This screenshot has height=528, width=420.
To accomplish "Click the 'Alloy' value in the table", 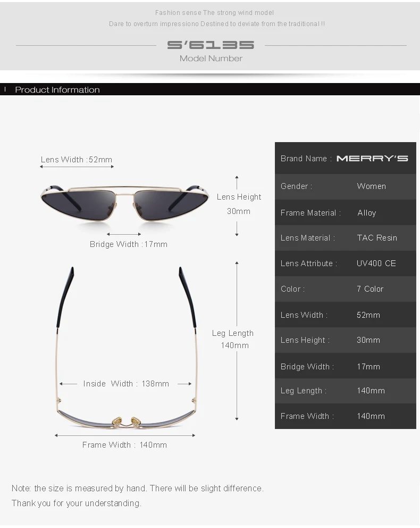I will (x=366, y=213).
